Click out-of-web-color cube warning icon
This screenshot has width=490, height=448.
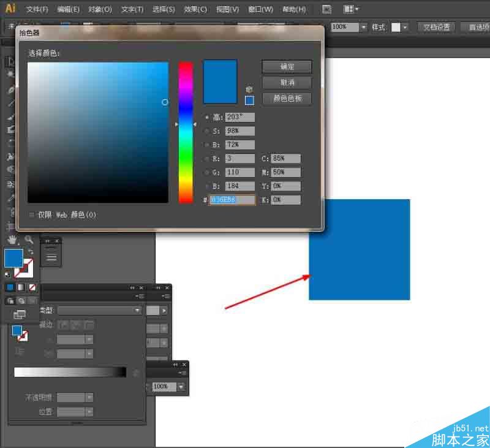click(249, 89)
